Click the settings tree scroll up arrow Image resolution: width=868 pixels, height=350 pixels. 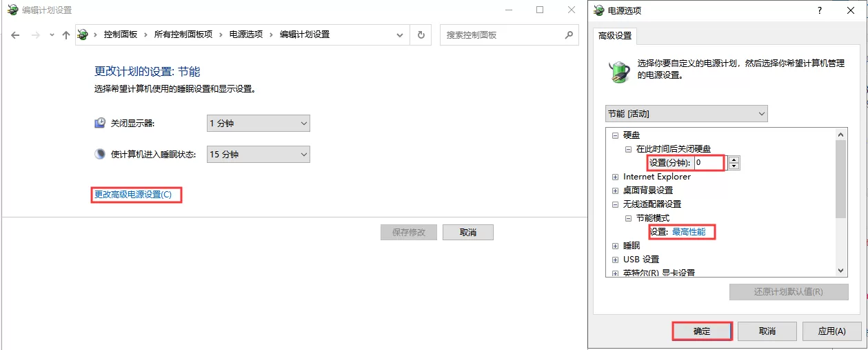(x=841, y=135)
